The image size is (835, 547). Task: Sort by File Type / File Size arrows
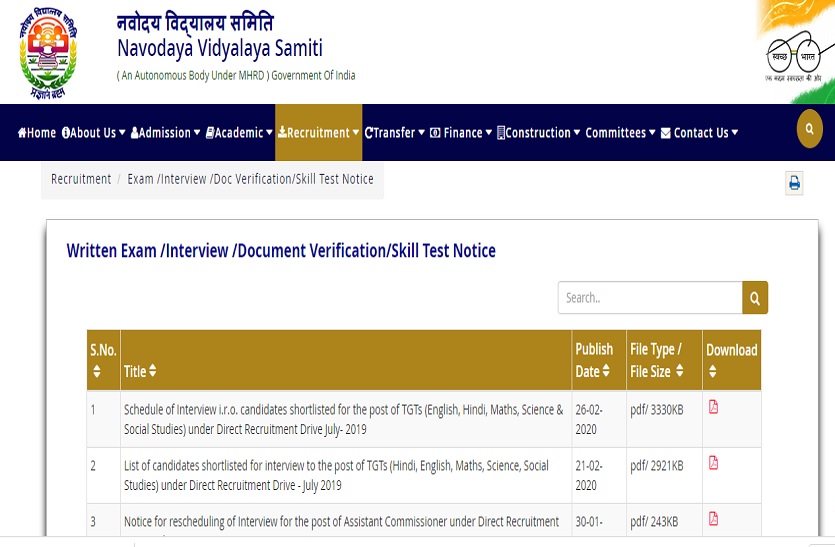(680, 371)
